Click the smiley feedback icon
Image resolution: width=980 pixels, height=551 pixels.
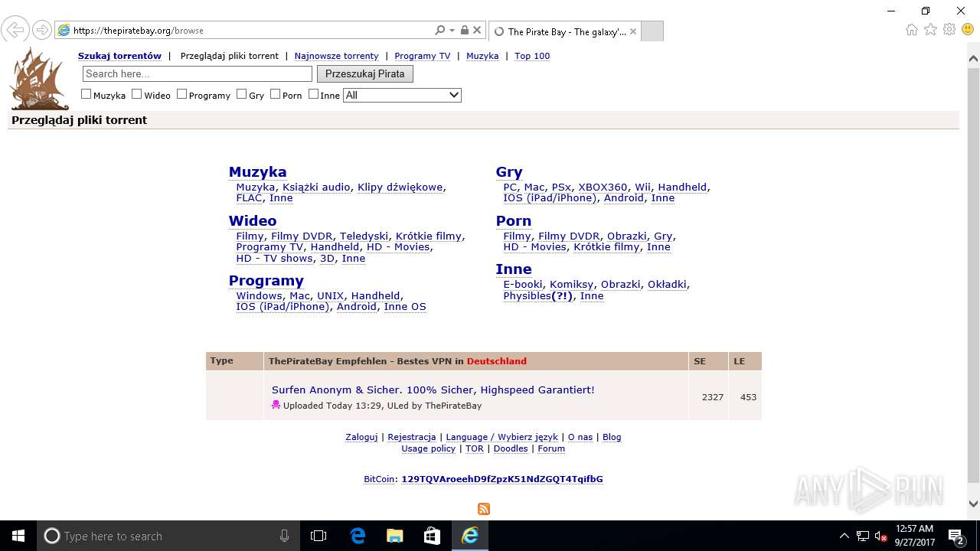(x=968, y=30)
